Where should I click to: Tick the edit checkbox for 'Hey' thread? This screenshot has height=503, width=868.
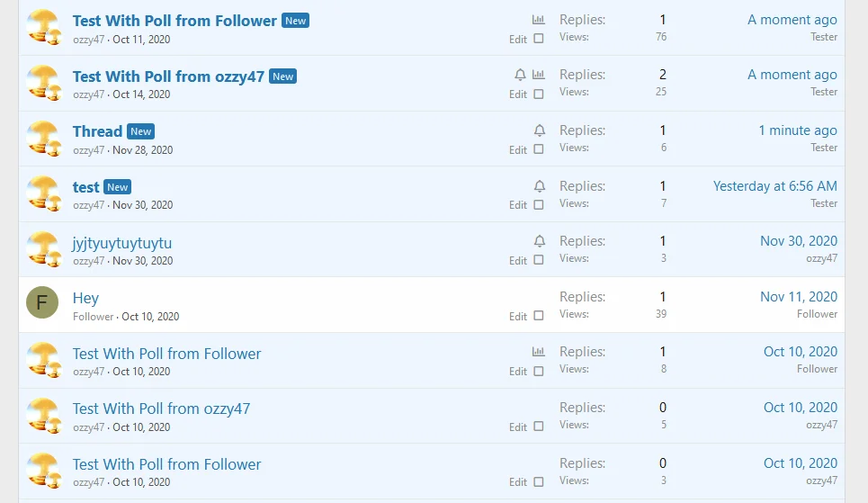coord(539,316)
